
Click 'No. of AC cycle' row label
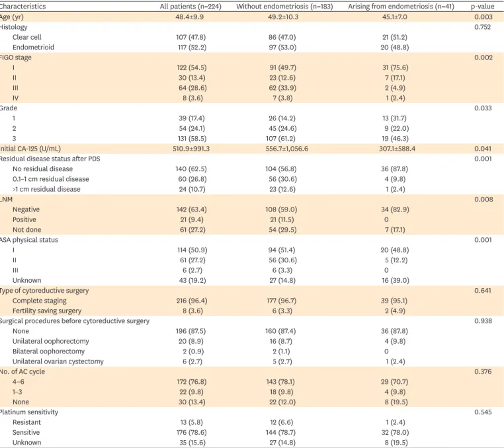tap(22, 371)
